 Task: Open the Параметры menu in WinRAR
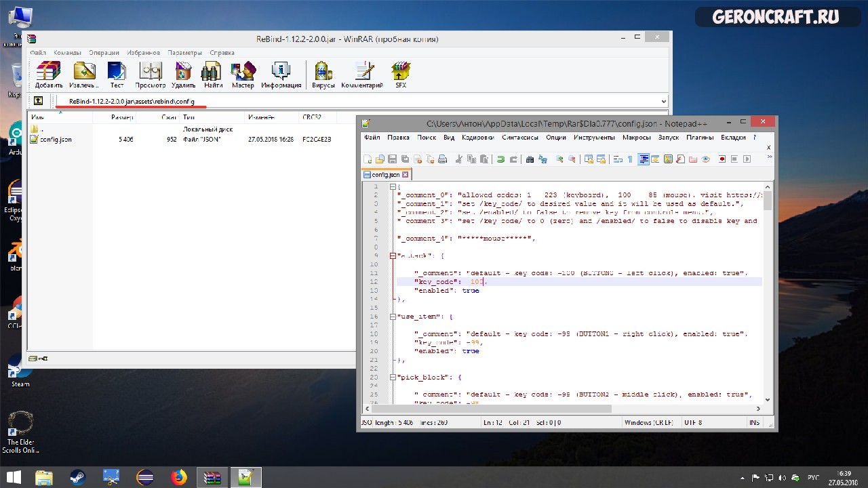tap(184, 53)
